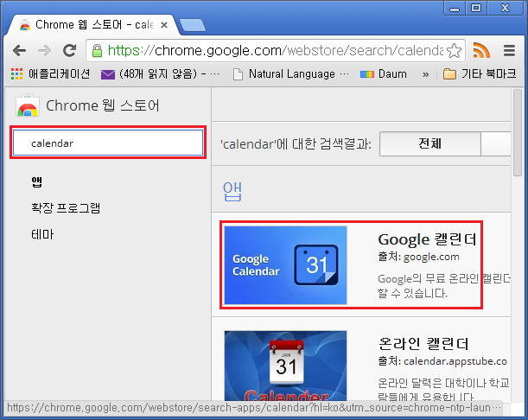The width and height of the screenshot is (528, 420).
Task: Select the 앱 category in sidebar
Action: tap(36, 181)
